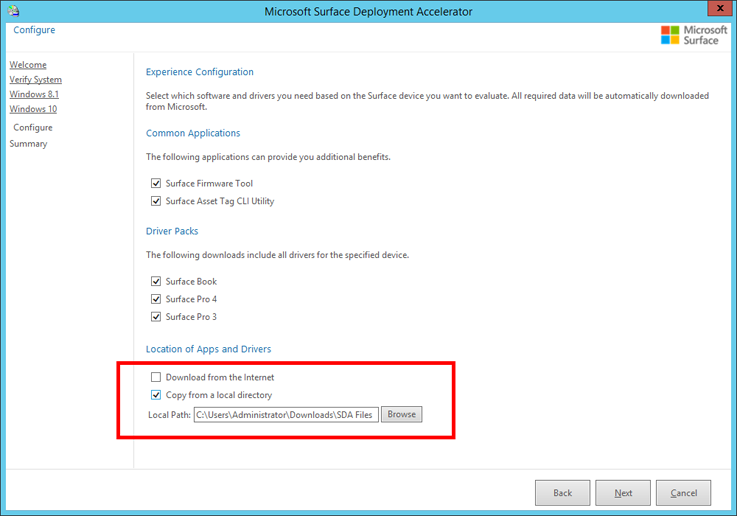Viewport: 737px width, 516px height.
Task: Click the Location of Apps and Drivers heading
Action: coord(208,349)
